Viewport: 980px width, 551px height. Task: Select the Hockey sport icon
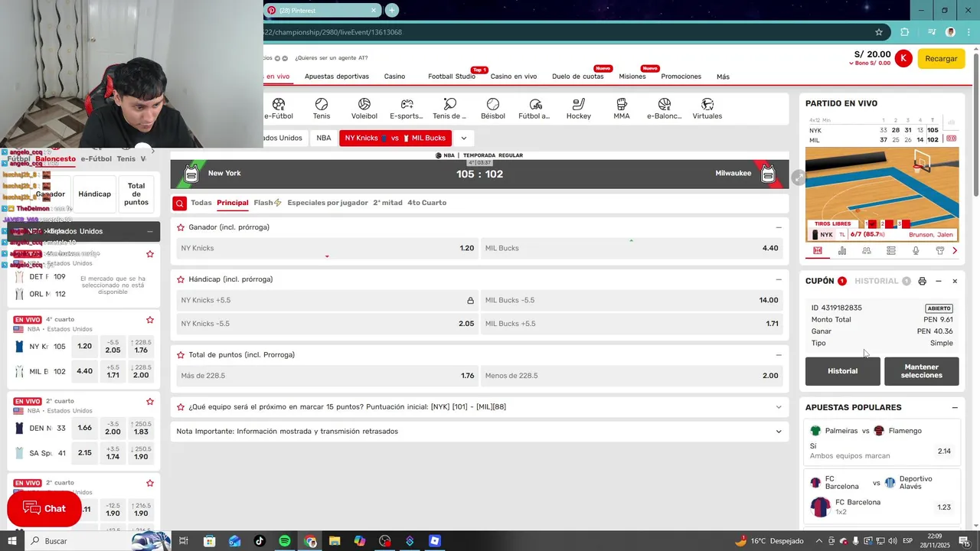tap(579, 109)
